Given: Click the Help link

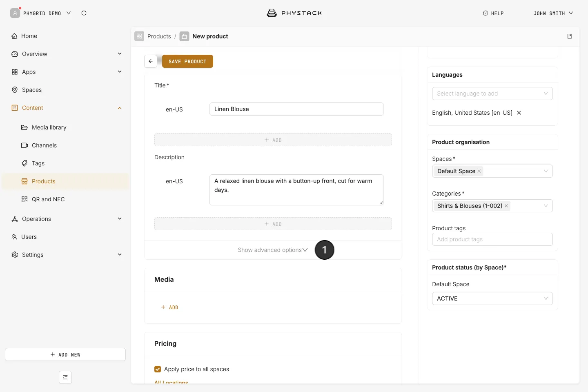Looking at the screenshot, I should pyautogui.click(x=493, y=13).
